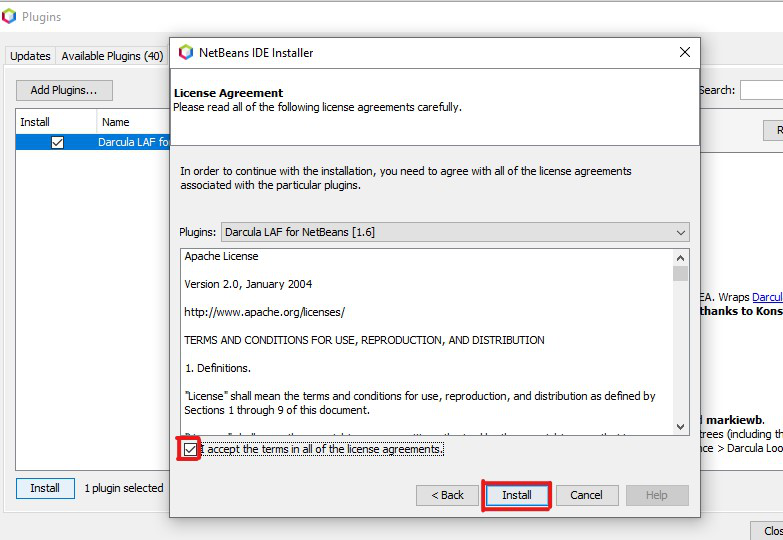Screen dimensions: 783x540
Task: Click the 'Version 2.0, January 2004' line
Action: point(248,284)
